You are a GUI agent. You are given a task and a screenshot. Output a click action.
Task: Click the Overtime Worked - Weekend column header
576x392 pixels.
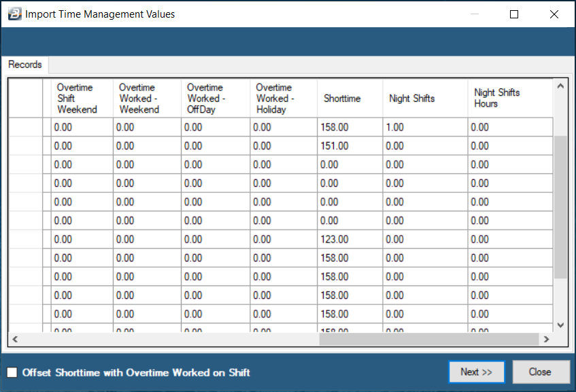tap(147, 99)
